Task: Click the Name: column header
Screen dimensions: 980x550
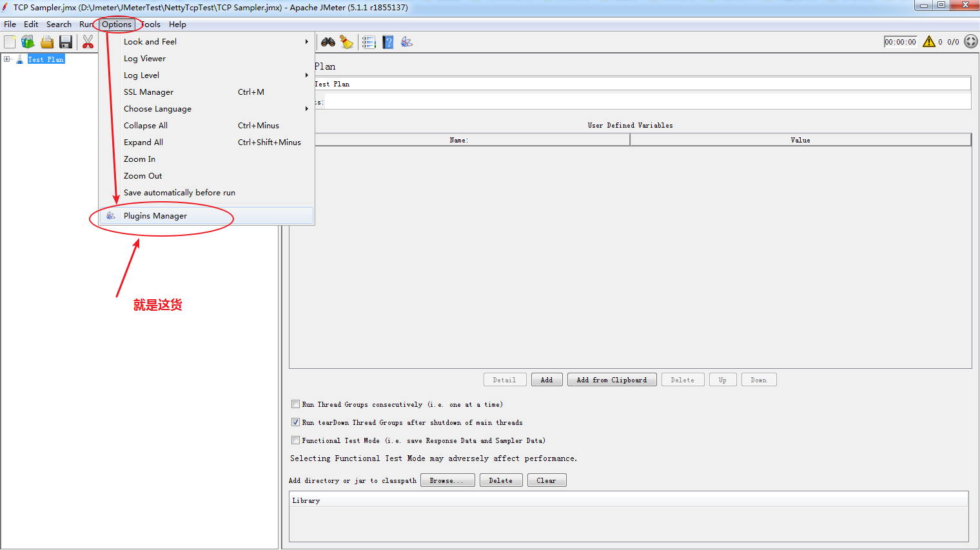Action: (459, 140)
